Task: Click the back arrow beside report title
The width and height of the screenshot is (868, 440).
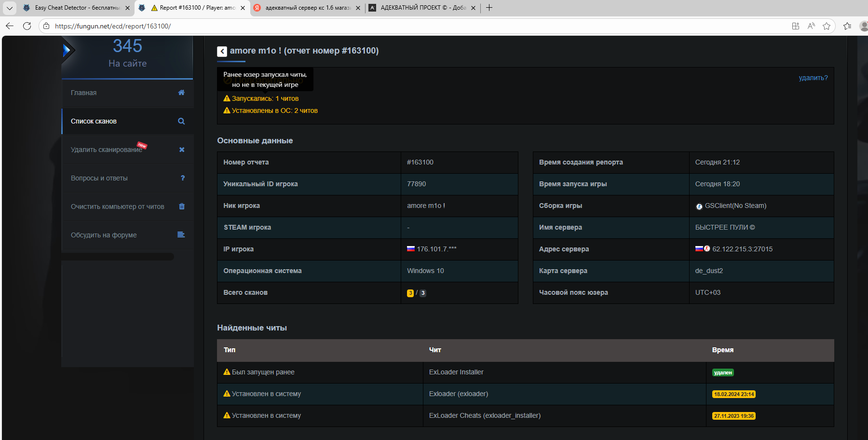Action: coord(222,51)
